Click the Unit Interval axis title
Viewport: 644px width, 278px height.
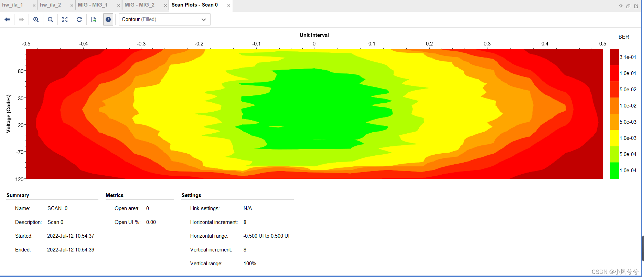pos(314,35)
